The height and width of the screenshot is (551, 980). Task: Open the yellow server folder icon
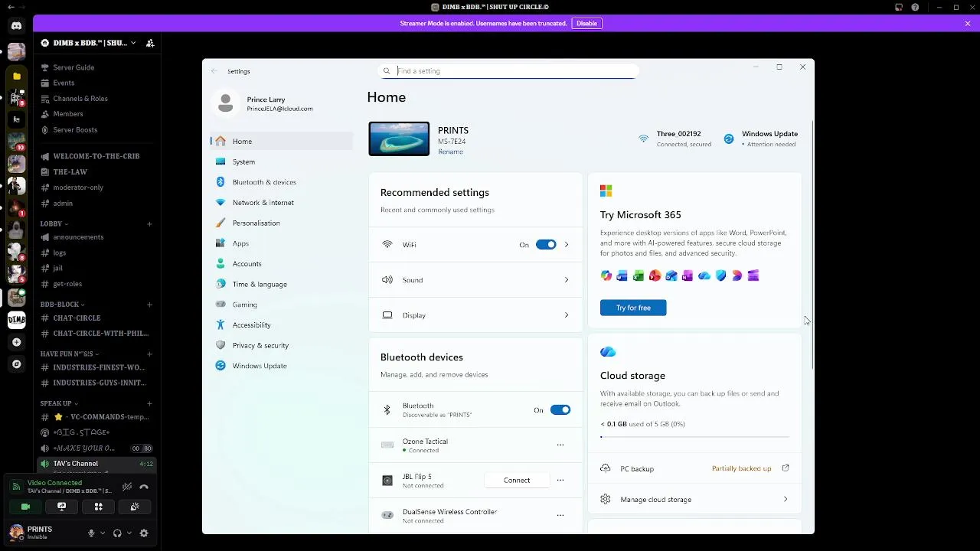(16, 76)
